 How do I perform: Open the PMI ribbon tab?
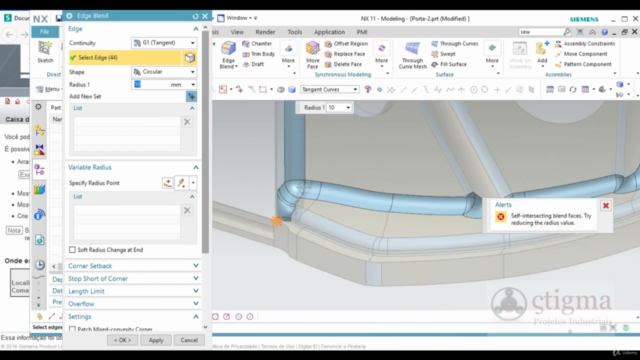click(362, 32)
